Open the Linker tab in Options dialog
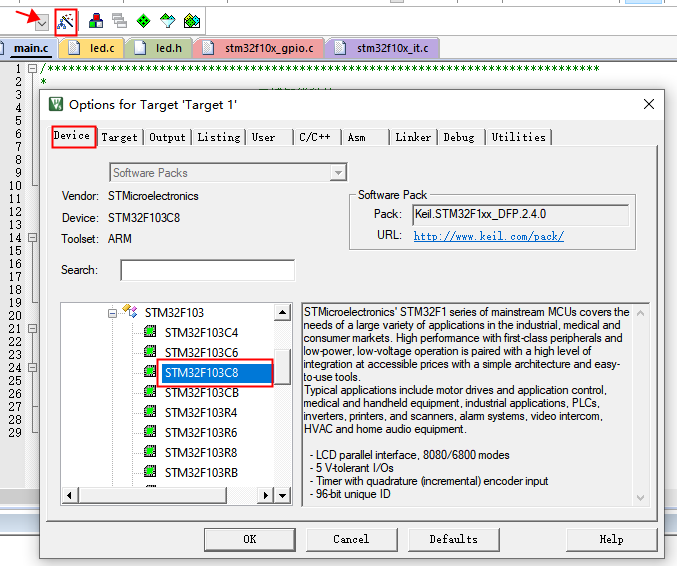677x566 pixels. click(413, 137)
